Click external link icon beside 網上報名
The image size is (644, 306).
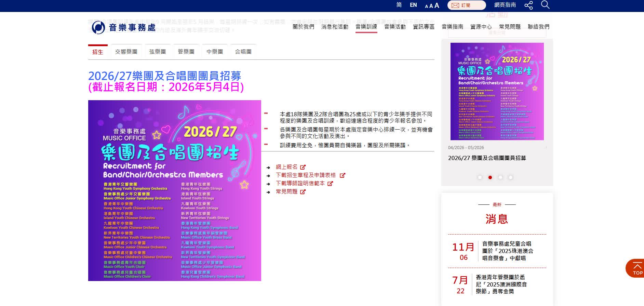303,167
